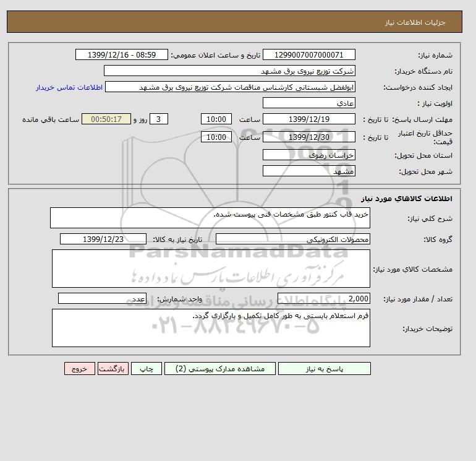Viewport: 476px width, 461px height.
Task: Click priority field عادی
Action: tap(308, 103)
